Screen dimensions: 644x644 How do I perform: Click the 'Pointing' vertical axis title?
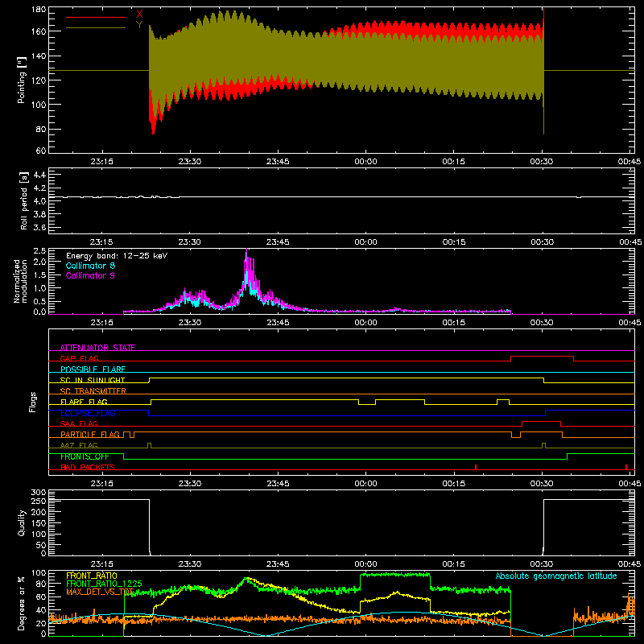pos(22,80)
